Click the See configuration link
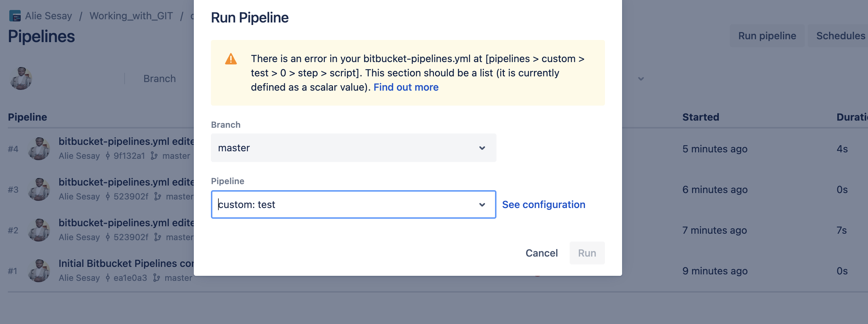The image size is (868, 324). click(x=543, y=204)
